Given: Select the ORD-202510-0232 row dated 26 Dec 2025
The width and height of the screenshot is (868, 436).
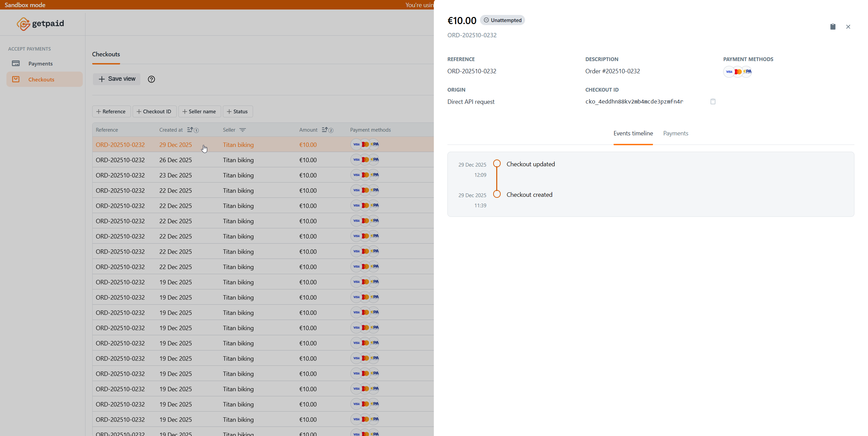Looking at the screenshot, I should click(x=204, y=160).
